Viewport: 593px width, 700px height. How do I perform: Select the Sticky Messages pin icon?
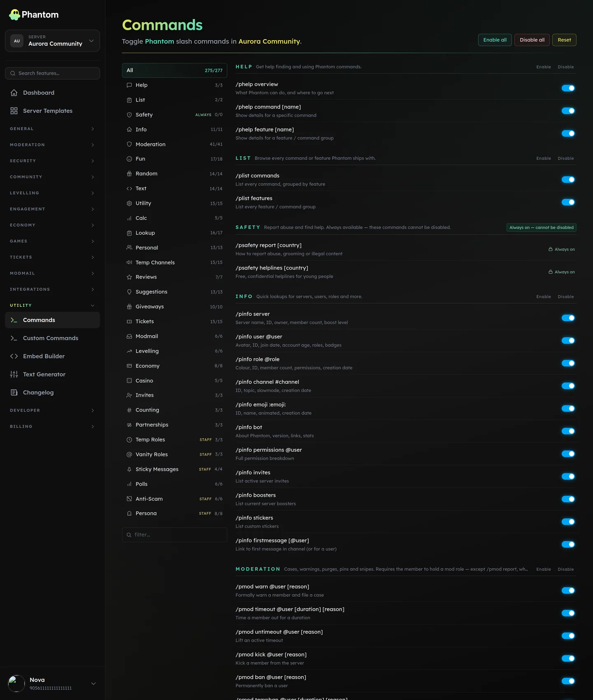(129, 469)
